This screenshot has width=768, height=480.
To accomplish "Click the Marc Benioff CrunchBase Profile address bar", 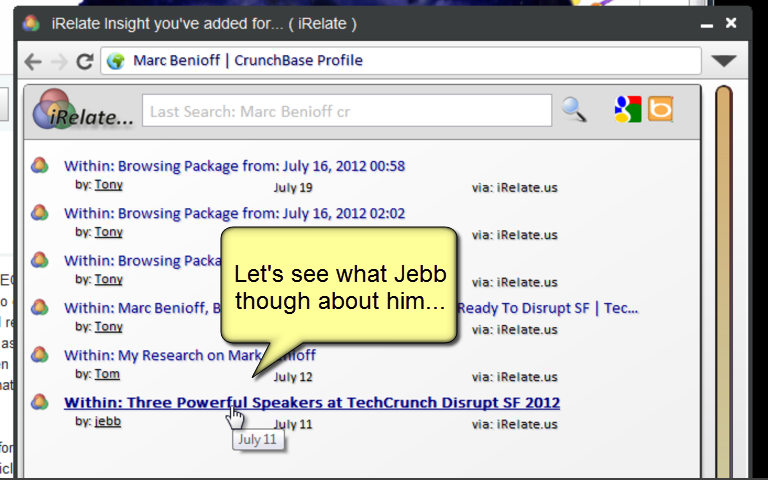I will pos(401,61).
